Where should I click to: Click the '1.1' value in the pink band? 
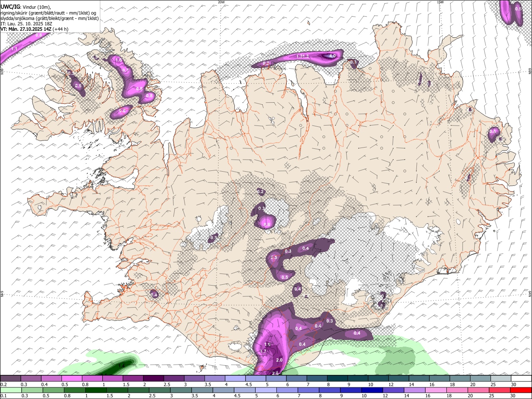click(15, 49)
